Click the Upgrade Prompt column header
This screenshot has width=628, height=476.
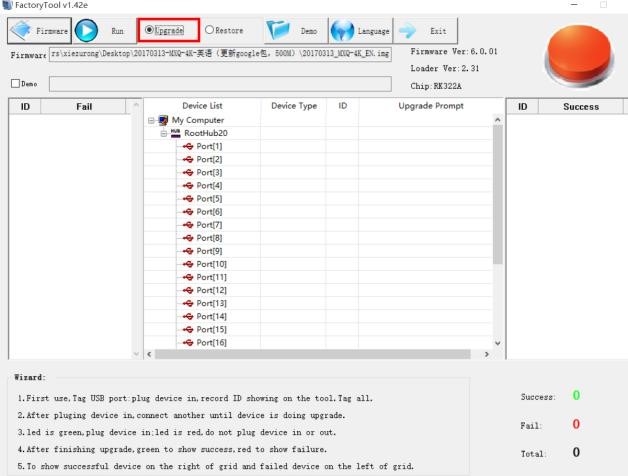[431, 106]
